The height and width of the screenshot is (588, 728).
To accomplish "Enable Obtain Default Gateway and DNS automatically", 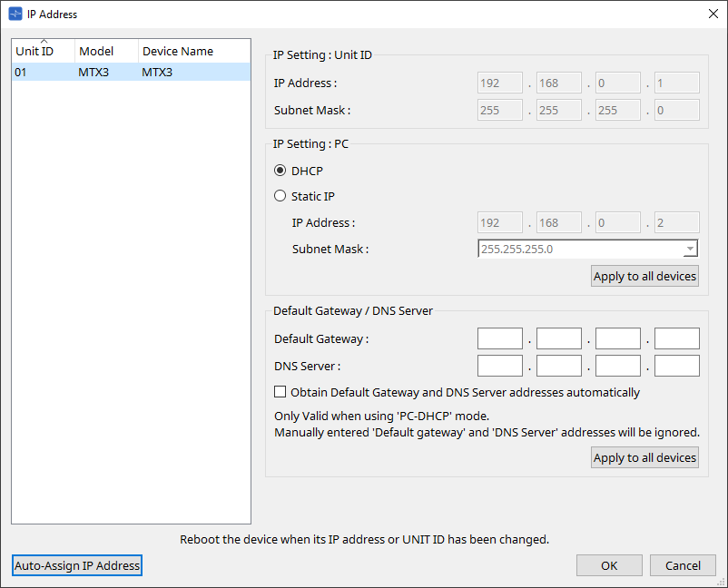I will click(280, 393).
